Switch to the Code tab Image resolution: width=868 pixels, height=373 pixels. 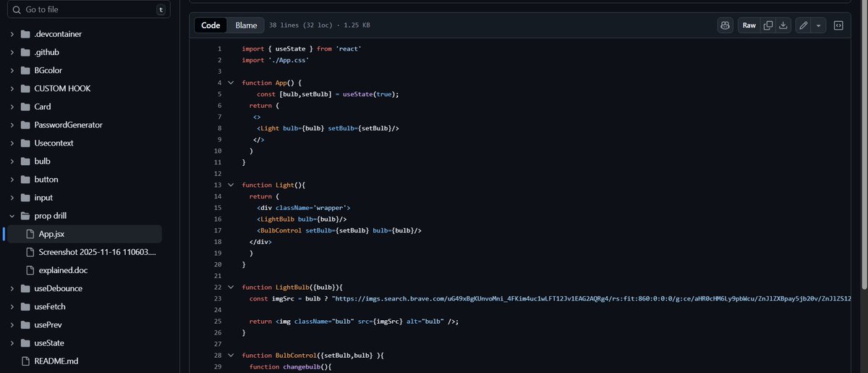pyautogui.click(x=210, y=25)
